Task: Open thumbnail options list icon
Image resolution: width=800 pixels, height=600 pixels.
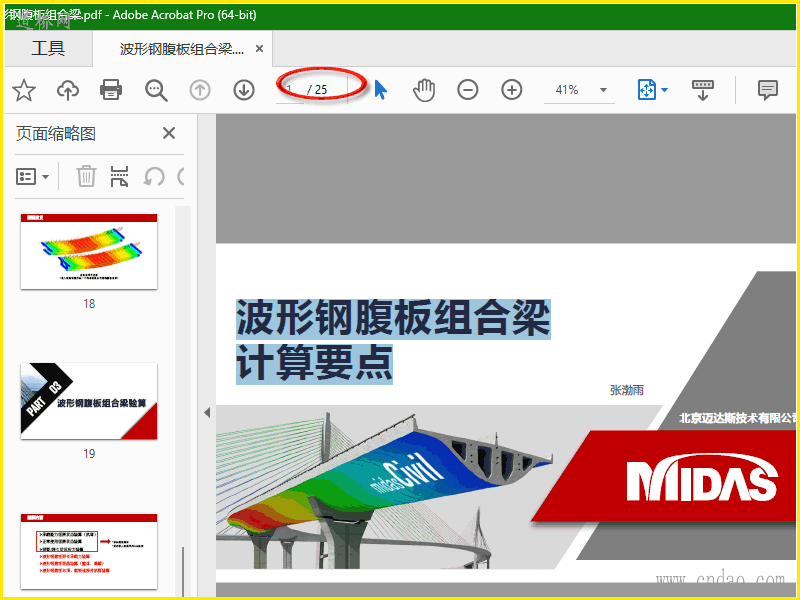Action: 26,177
